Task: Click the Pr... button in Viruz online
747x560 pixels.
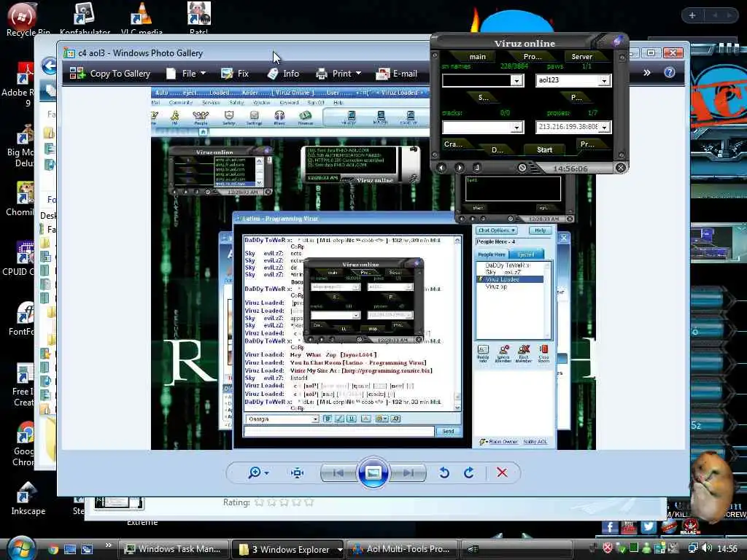Action: pyautogui.click(x=587, y=144)
